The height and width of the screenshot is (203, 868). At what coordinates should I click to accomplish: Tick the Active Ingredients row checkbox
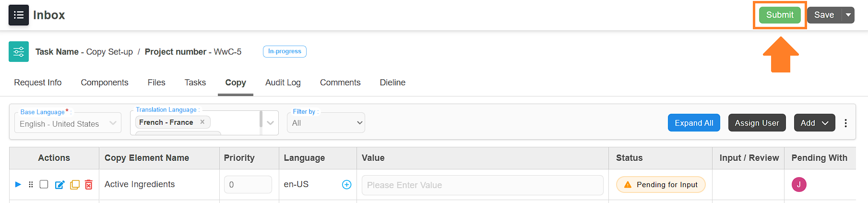[44, 184]
